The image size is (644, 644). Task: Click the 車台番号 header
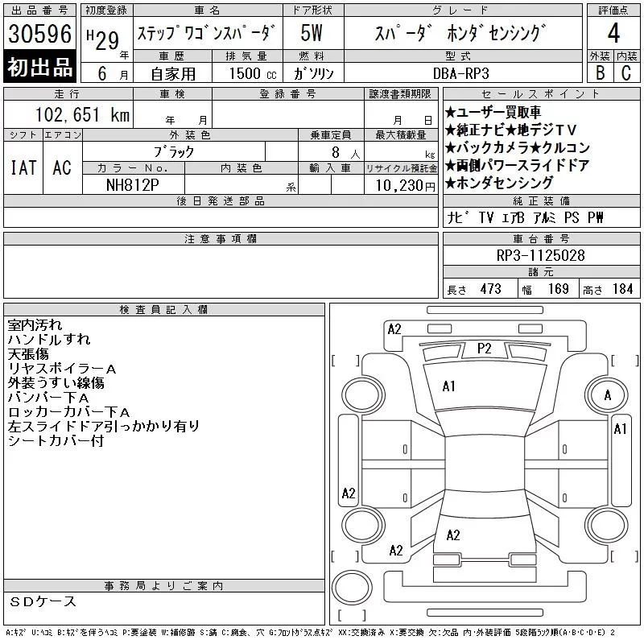point(541,238)
